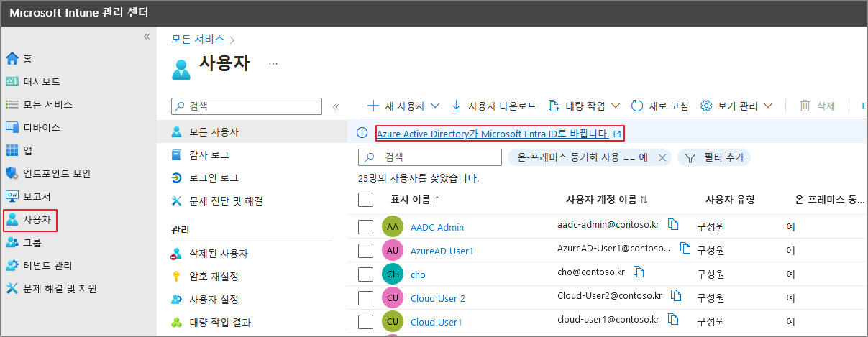This screenshot has width=868, height=337.
Task: Open 문제 해결 및 지원 wrench icon
Action: (12, 288)
